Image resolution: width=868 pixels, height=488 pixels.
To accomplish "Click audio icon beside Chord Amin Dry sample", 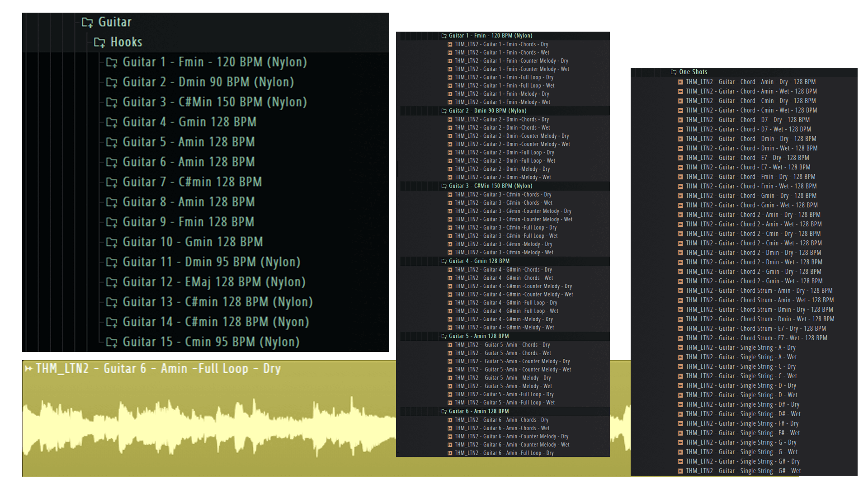I will 680,82.
